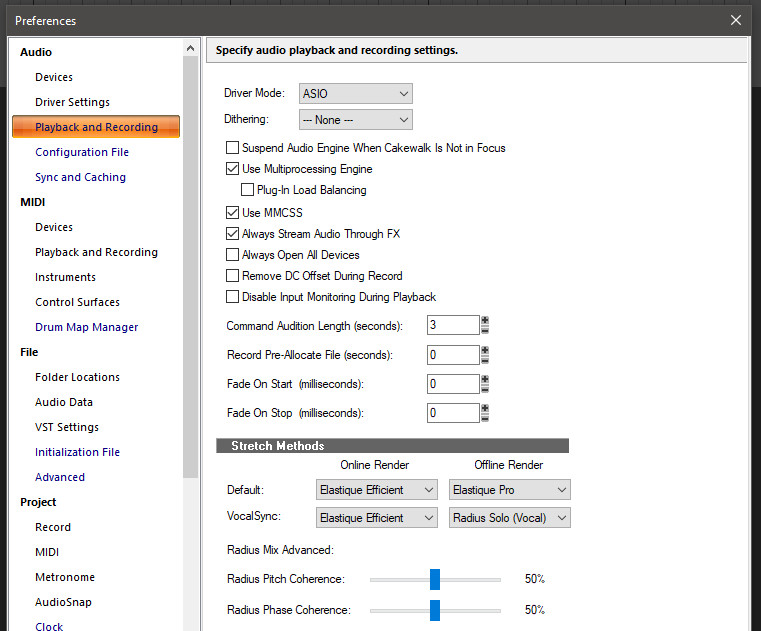Open VocalSync Online Render dropdown
The width and height of the screenshot is (761, 631).
pos(377,518)
